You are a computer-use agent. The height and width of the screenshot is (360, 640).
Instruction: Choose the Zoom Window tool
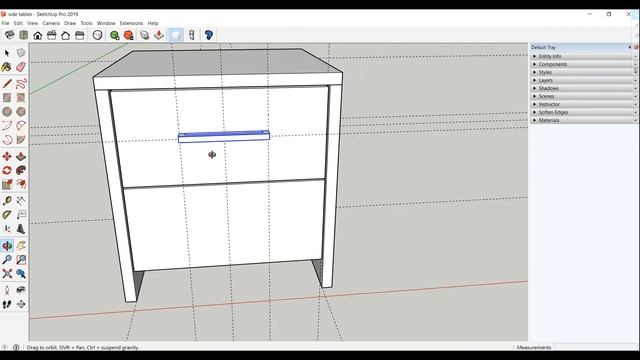[x=21, y=260]
